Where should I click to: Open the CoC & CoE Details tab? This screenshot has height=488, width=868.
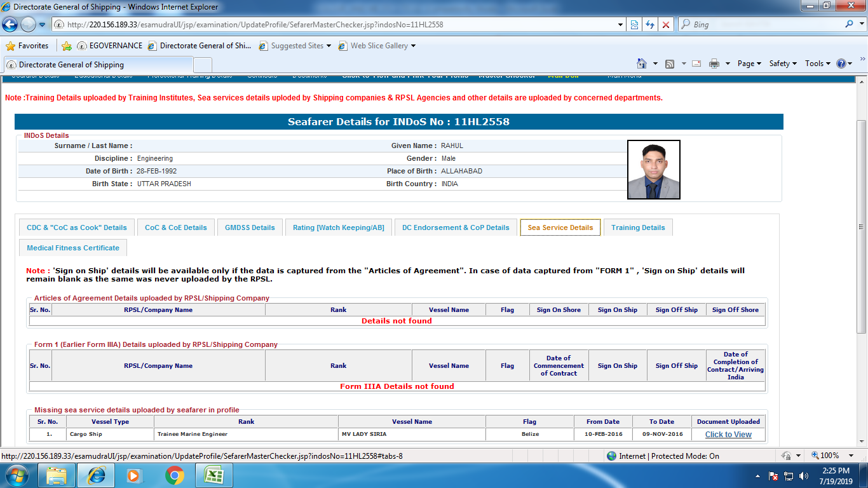pos(175,227)
